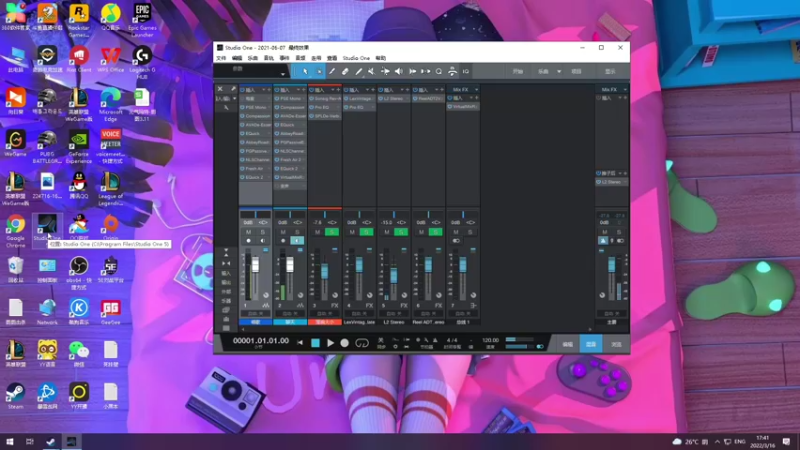The width and height of the screenshot is (800, 450).
Task: Click the metronome icon in transport bar
Action: tap(435, 340)
